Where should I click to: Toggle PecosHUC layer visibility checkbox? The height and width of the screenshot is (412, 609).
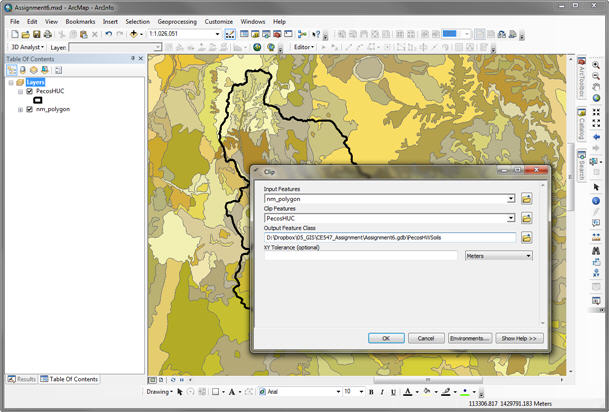[30, 91]
